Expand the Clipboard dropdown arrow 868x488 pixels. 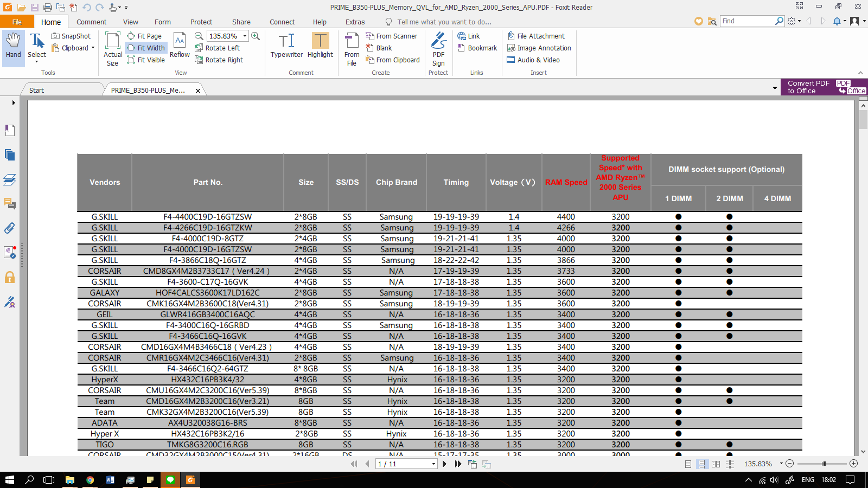pyautogui.click(x=93, y=48)
